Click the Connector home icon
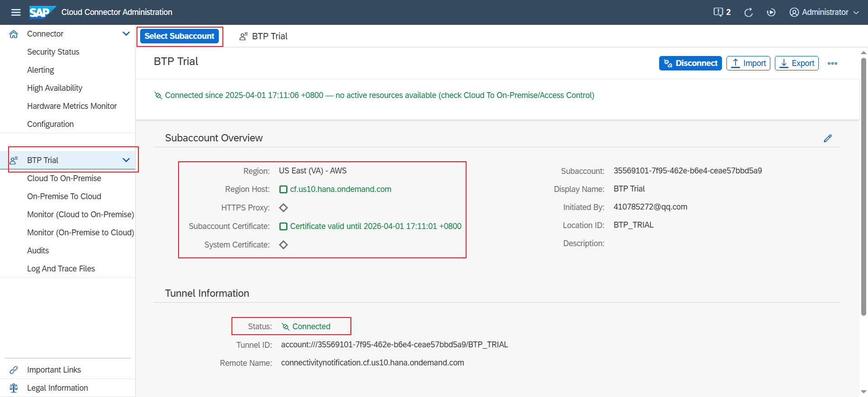This screenshot has width=868, height=397. 14,34
